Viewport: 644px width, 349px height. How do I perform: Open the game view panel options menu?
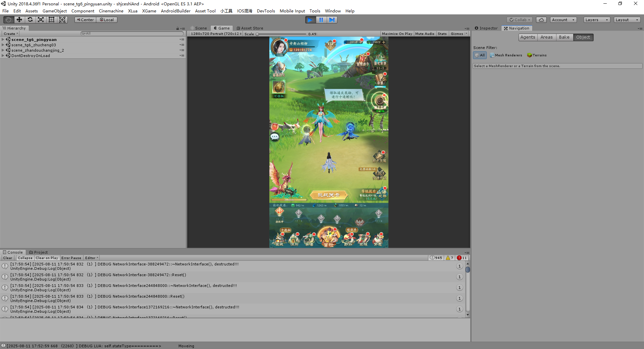tap(467, 29)
